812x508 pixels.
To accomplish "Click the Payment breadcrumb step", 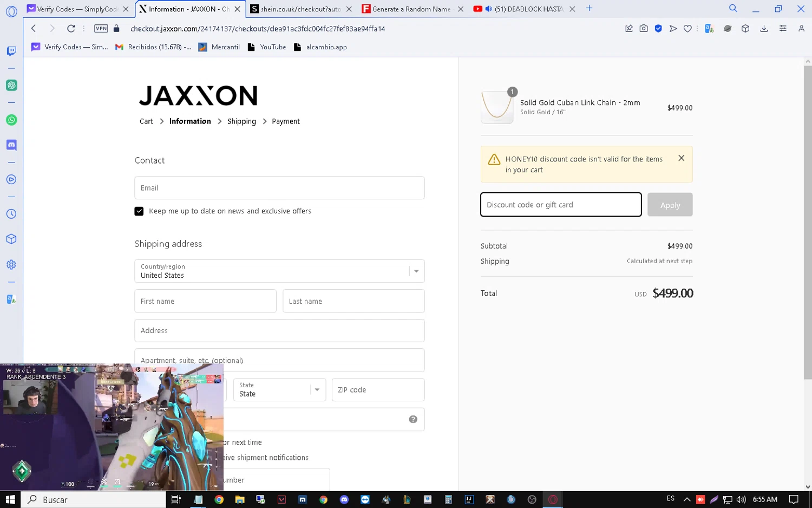I will tap(286, 121).
